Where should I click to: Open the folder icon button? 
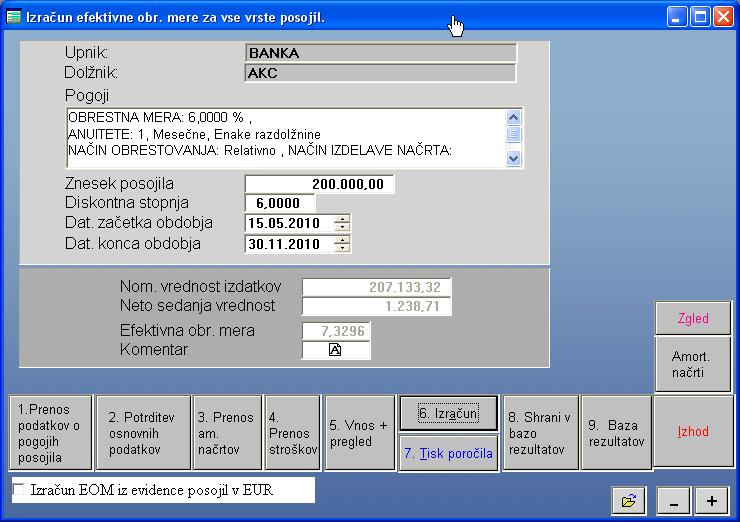point(628,500)
